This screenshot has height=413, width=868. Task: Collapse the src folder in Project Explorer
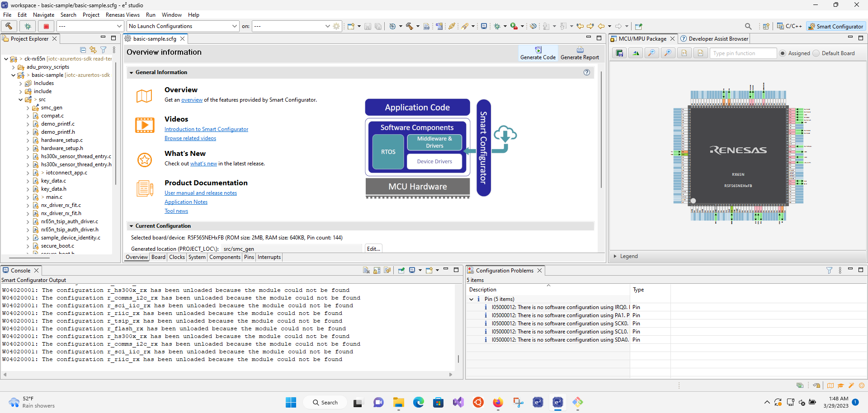20,99
